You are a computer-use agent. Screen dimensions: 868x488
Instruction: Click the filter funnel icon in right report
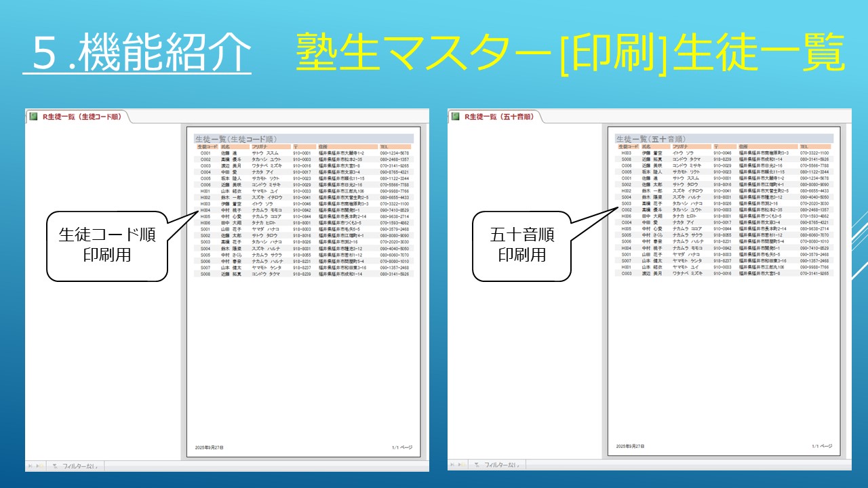tap(479, 465)
